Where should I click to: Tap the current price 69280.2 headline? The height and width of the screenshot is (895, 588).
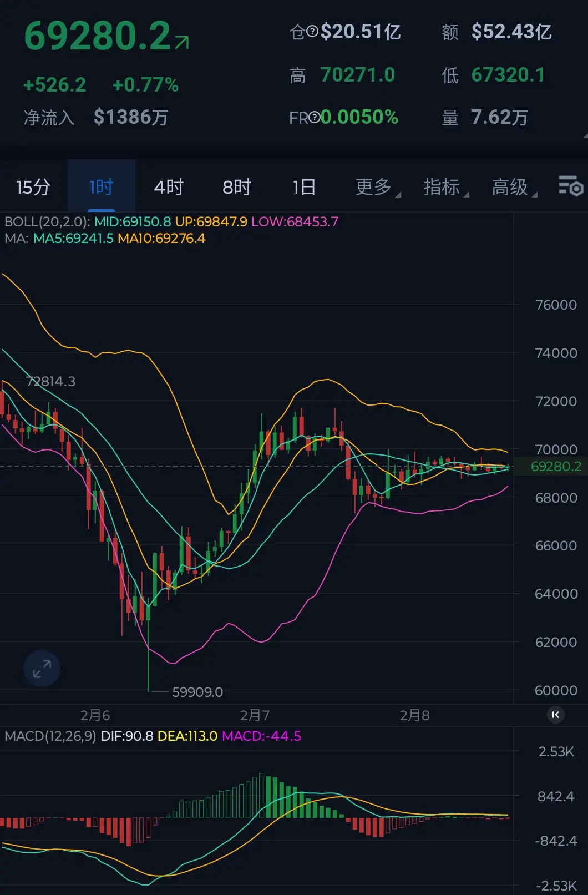(x=97, y=36)
